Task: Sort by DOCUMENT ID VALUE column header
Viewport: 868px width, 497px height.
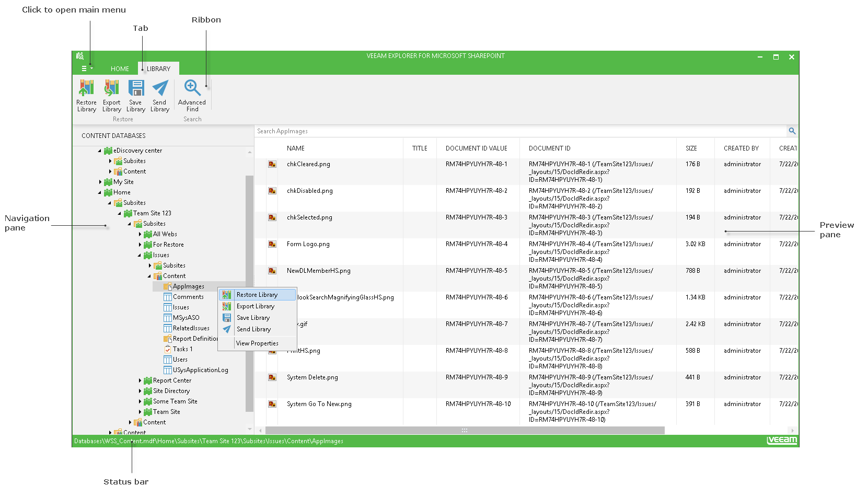Action: pyautogui.click(x=477, y=148)
